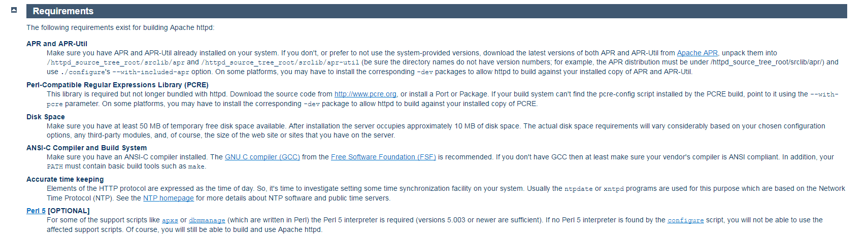Image resolution: width=868 pixels, height=234 pixels.
Task: Follow the GNU C compiler (GCC) link
Action: [x=262, y=157]
